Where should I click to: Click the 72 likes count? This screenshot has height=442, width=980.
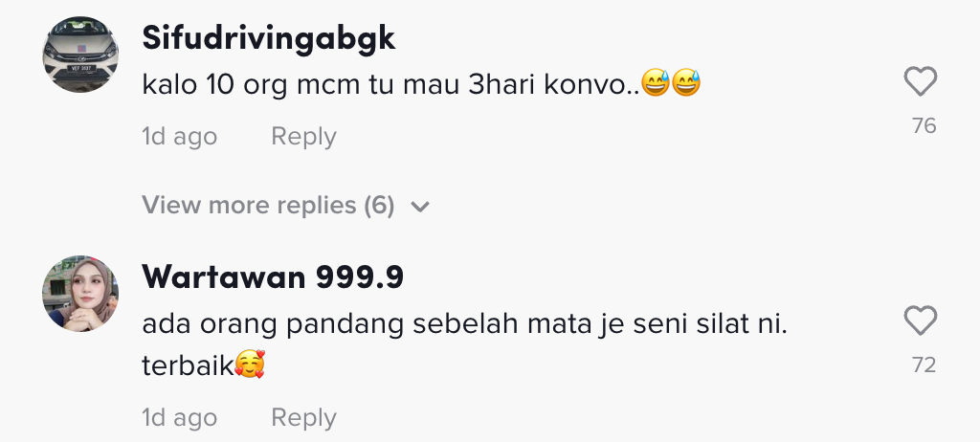tap(924, 365)
